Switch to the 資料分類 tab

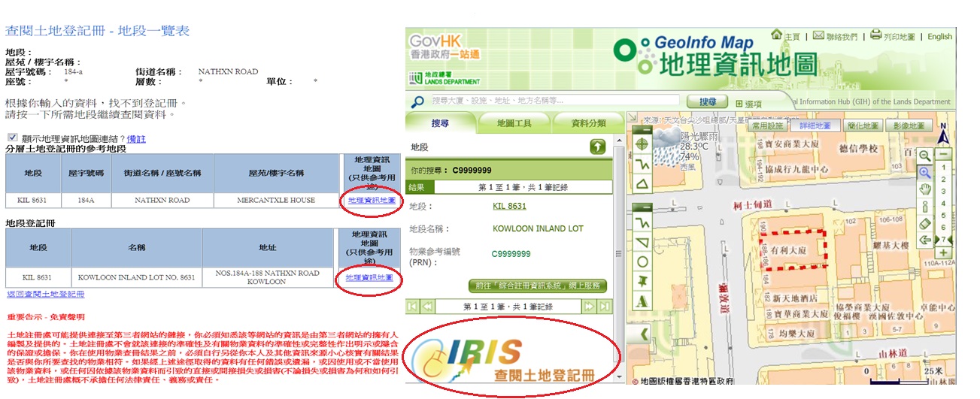588,123
